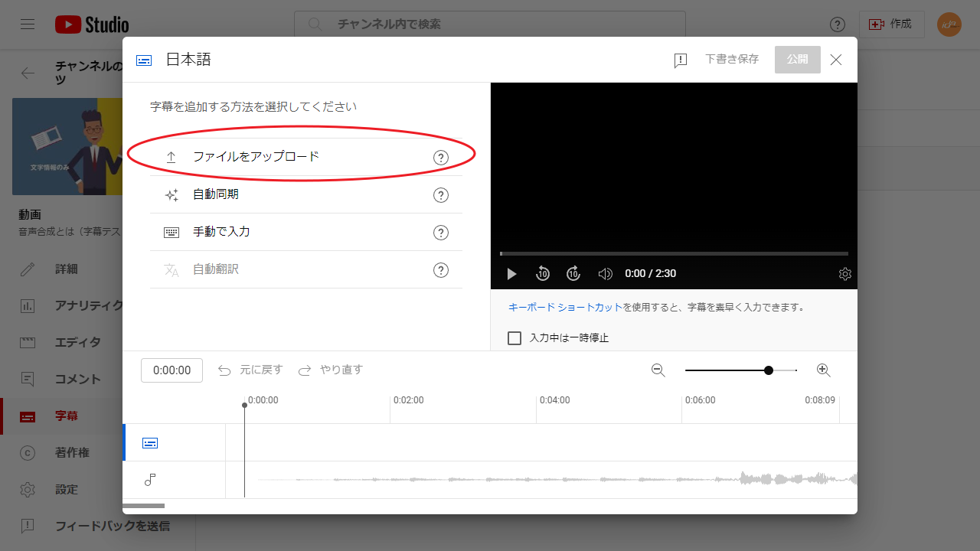
Task: Open コメント in the sidebar
Action: tap(61, 380)
